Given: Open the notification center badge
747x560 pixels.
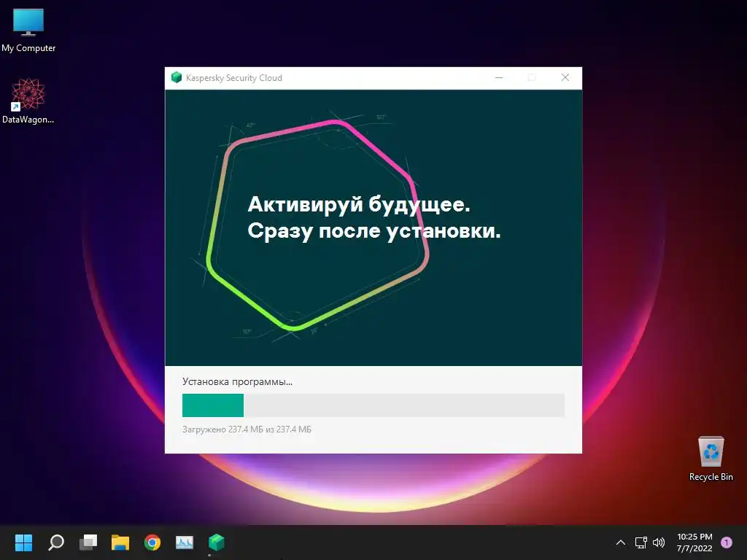Looking at the screenshot, I should [x=727, y=542].
